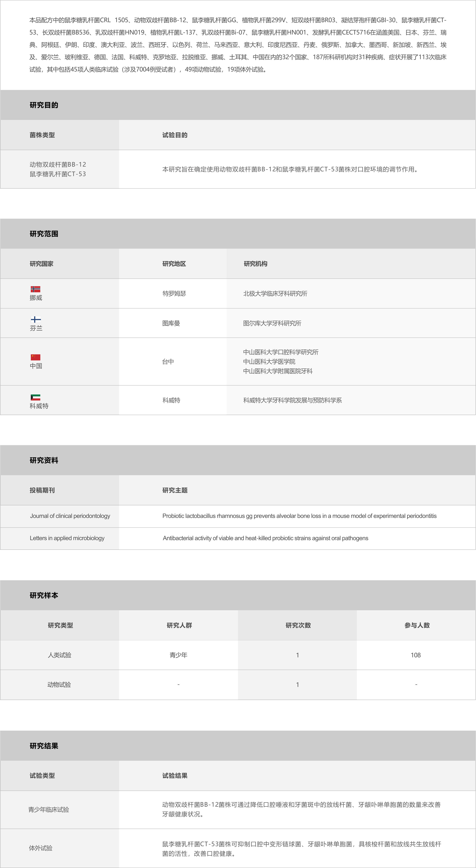The image size is (476, 868).
Task: Click the 青少年 population cell
Action: 179,655
